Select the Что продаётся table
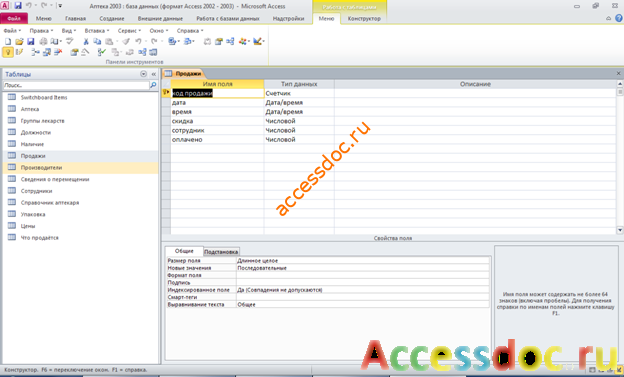The image size is (624, 377). (x=39, y=238)
